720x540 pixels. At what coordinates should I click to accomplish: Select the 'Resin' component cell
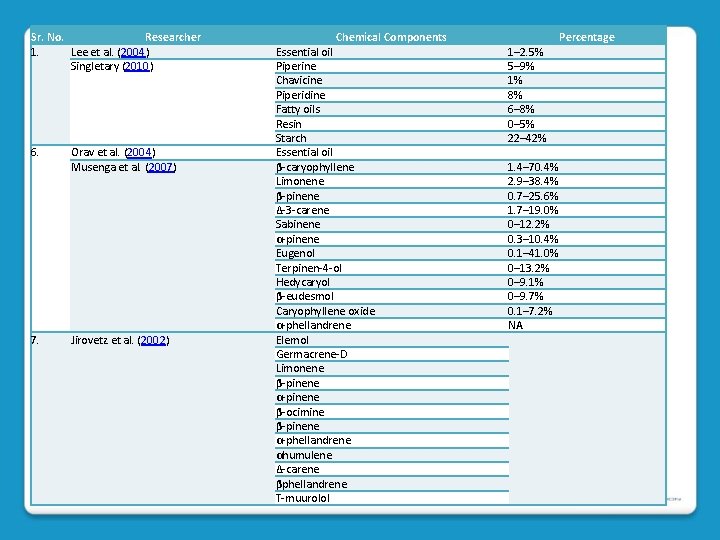pyautogui.click(x=391, y=124)
